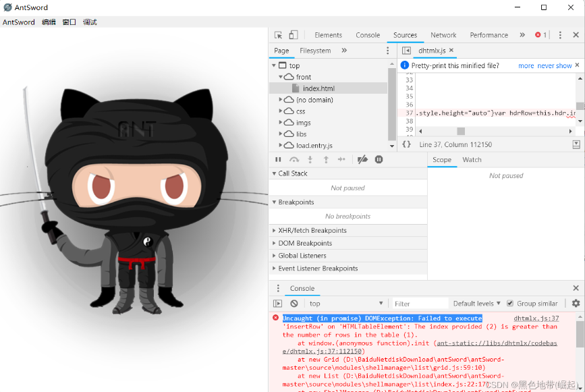Collapse the front folder node
585x392 pixels.
point(281,77)
